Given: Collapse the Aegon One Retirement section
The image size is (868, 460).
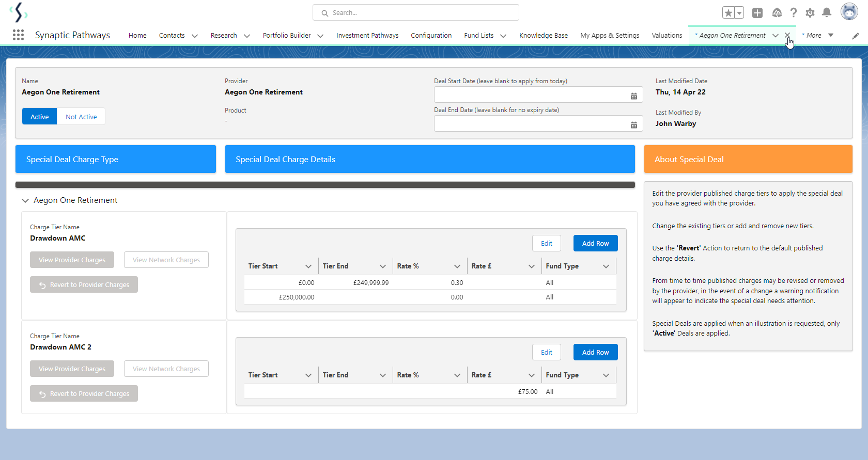Looking at the screenshot, I should point(25,200).
